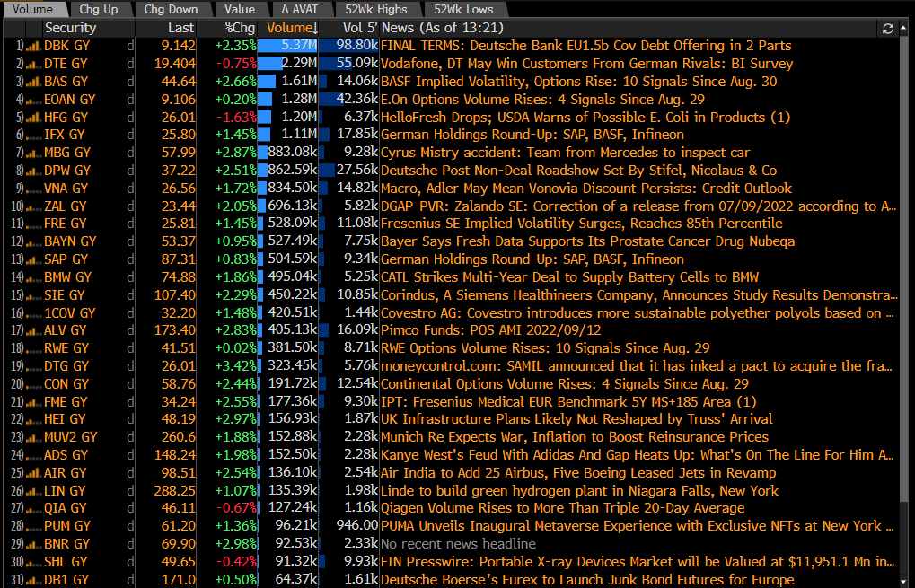Select the BNR GY security ticker
This screenshot has width=915, height=588.
[x=66, y=544]
